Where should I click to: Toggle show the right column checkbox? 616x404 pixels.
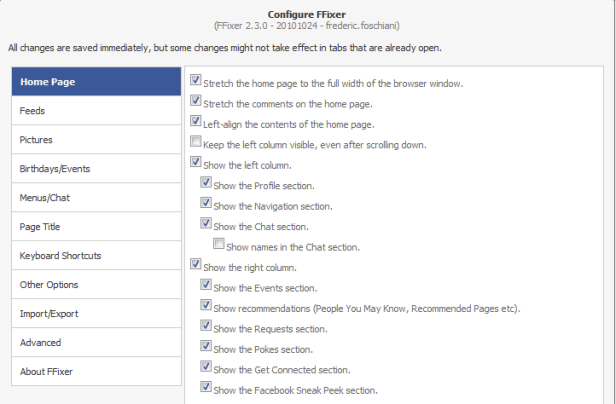click(196, 266)
